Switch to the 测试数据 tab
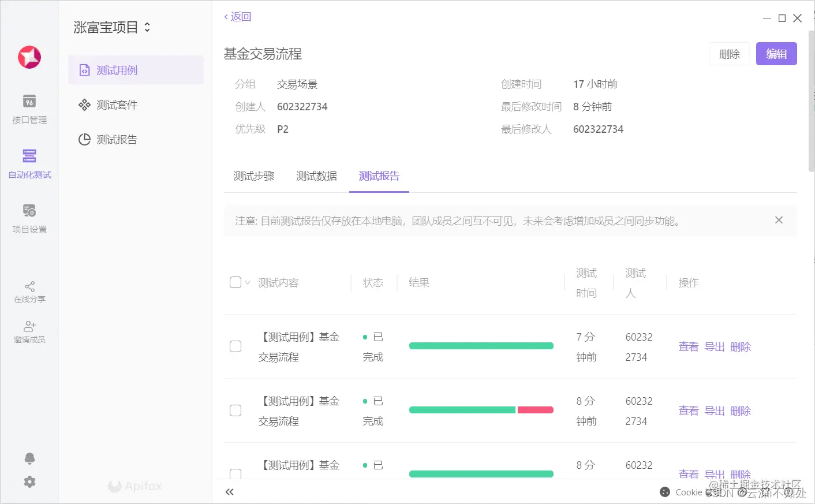815x504 pixels. click(317, 176)
